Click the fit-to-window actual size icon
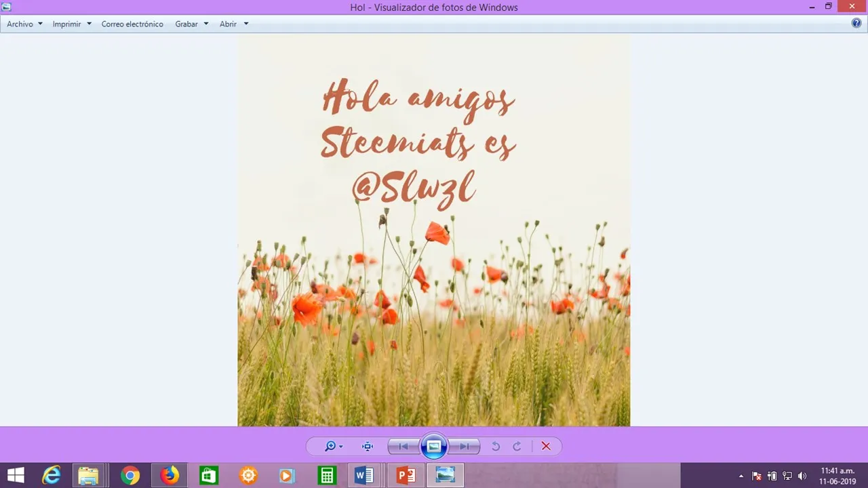868x488 pixels. tap(368, 446)
